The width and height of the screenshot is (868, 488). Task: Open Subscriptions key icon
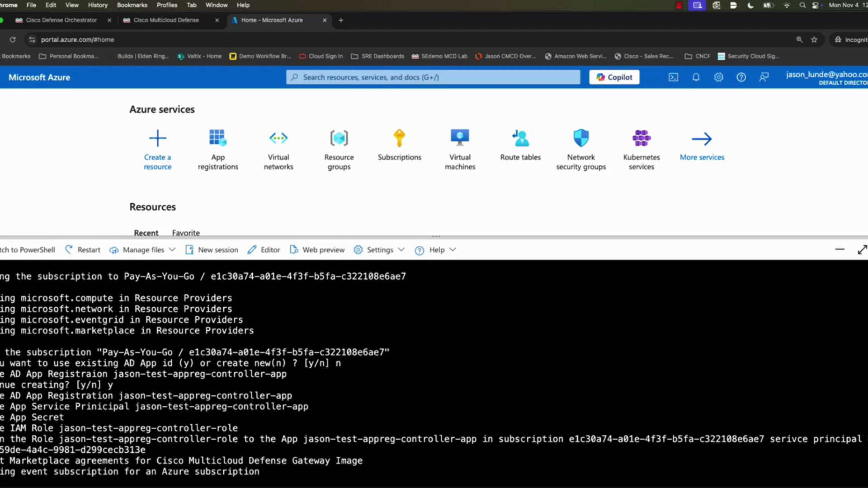point(399,138)
